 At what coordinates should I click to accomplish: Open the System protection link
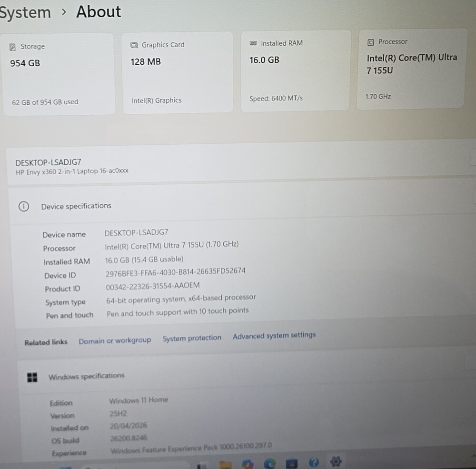pyautogui.click(x=192, y=338)
